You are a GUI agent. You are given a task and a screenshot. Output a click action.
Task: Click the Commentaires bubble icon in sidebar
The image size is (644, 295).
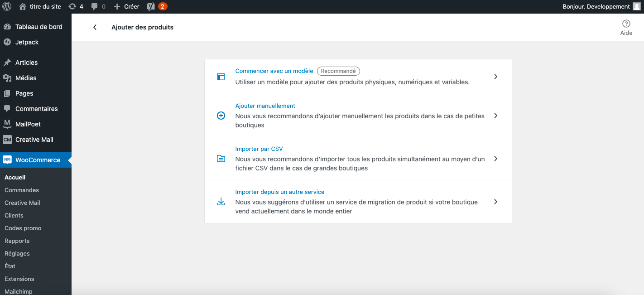pos(7,109)
